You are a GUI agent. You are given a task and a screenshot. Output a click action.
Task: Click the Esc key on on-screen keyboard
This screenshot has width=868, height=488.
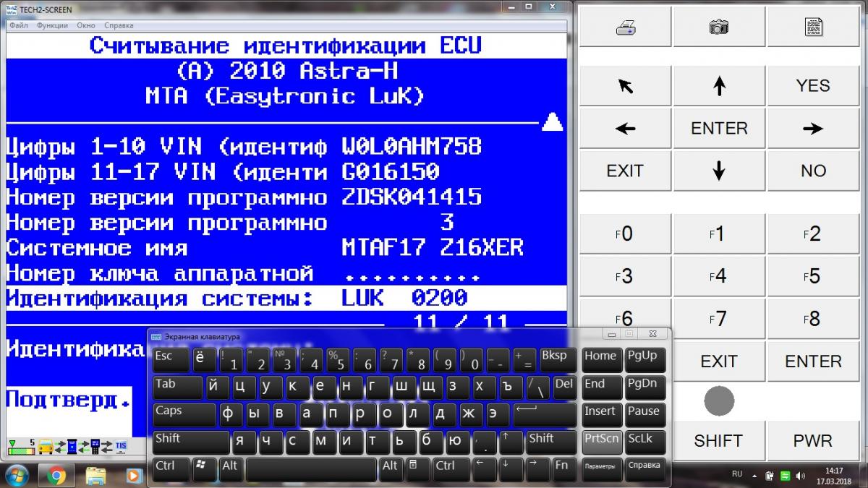pos(171,359)
